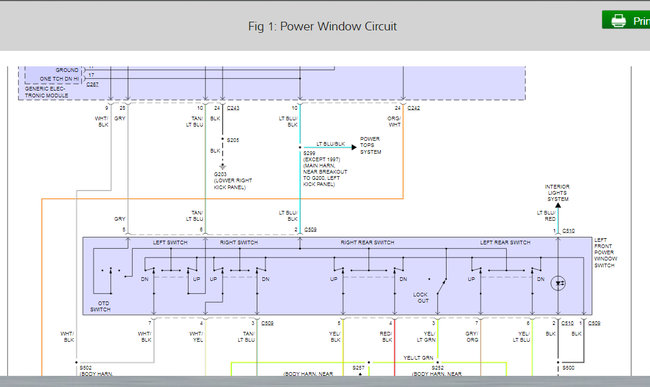Click the 'S502' splice label
This screenshot has height=387, width=650.
tap(86, 368)
